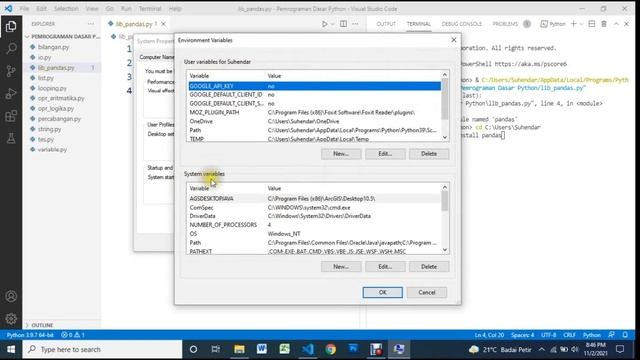
Task: Click Edit under user variables
Action: point(385,154)
